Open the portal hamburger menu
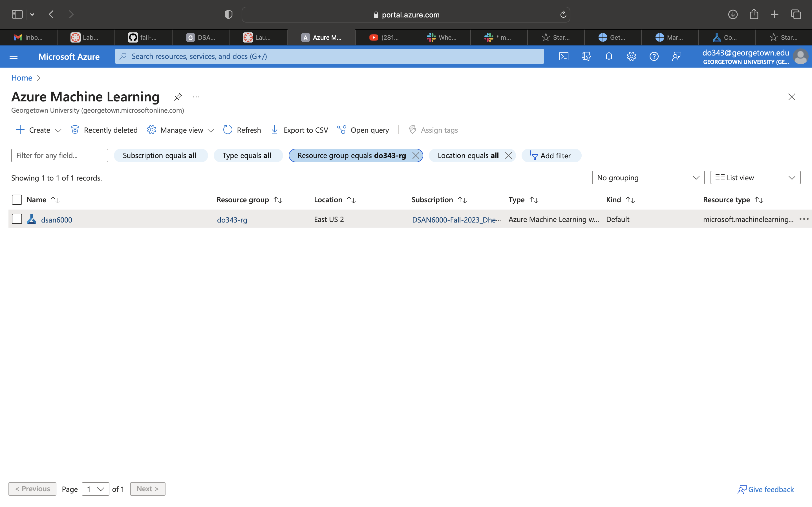812x507 pixels. click(x=14, y=56)
